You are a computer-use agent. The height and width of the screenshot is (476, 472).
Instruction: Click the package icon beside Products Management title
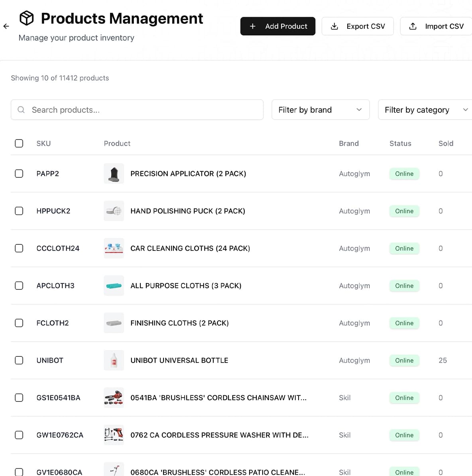tap(26, 18)
